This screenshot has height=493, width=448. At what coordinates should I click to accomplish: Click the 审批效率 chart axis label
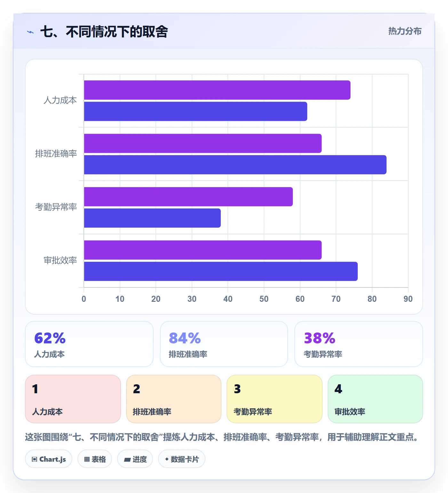60,261
